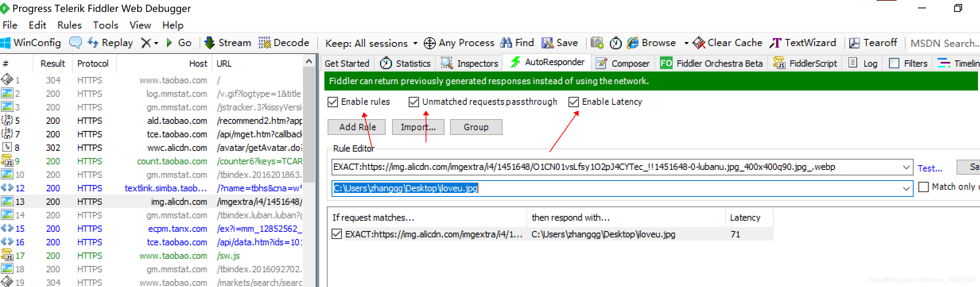Image resolution: width=980 pixels, height=287 pixels.
Task: Open the Edit menu
Action: [x=37, y=25]
